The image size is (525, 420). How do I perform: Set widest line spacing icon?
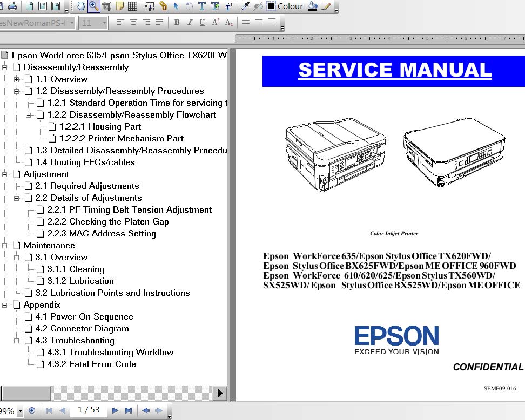[x=272, y=23]
